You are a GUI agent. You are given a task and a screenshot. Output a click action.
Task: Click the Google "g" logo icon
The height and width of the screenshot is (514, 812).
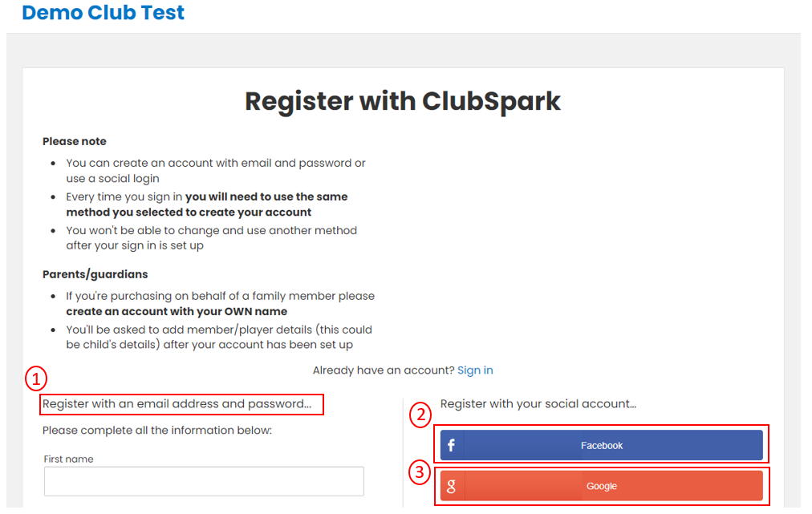coord(451,486)
